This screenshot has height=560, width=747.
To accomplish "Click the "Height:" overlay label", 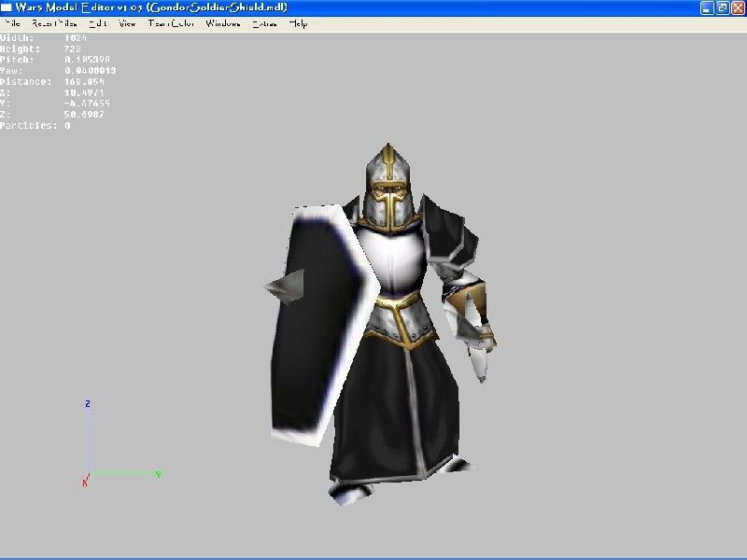I will (x=20, y=49).
